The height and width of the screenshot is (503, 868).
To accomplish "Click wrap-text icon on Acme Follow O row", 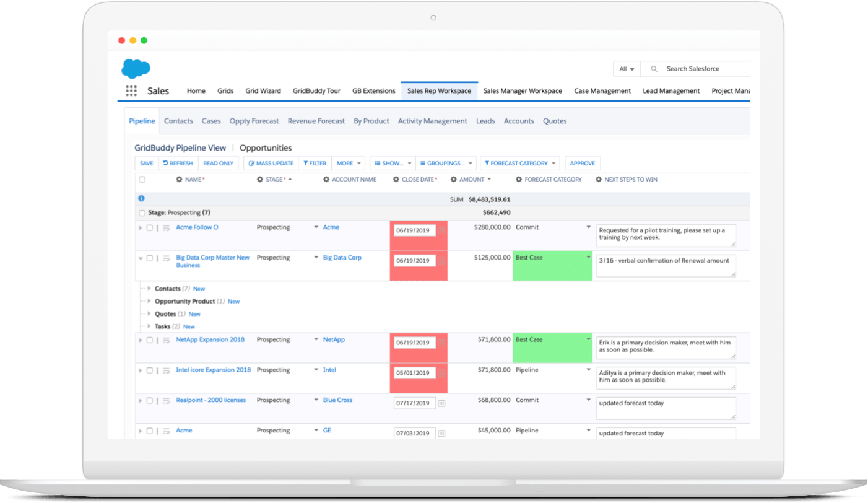I will click(166, 228).
